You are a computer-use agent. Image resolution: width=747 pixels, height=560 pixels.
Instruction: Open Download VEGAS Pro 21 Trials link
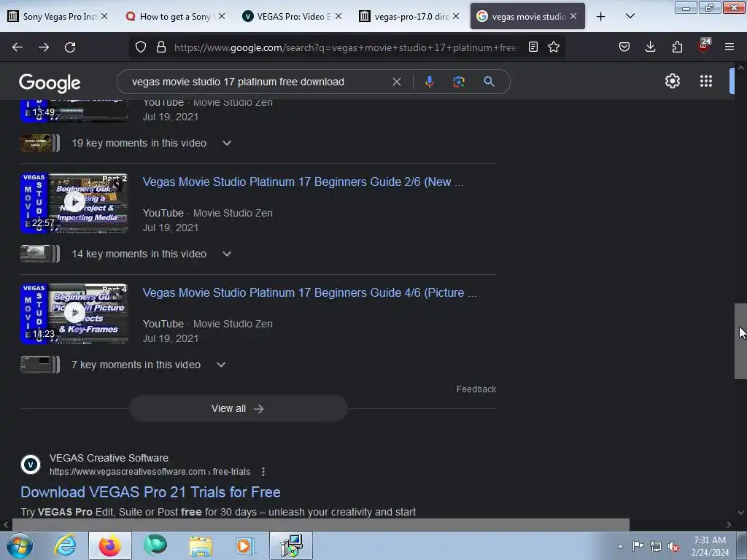tap(150, 492)
